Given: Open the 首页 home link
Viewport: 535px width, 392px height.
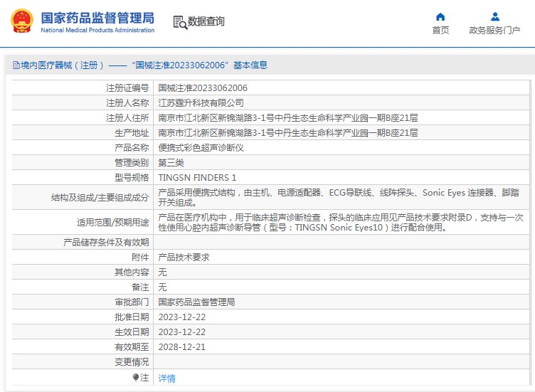Looking at the screenshot, I should (440, 31).
